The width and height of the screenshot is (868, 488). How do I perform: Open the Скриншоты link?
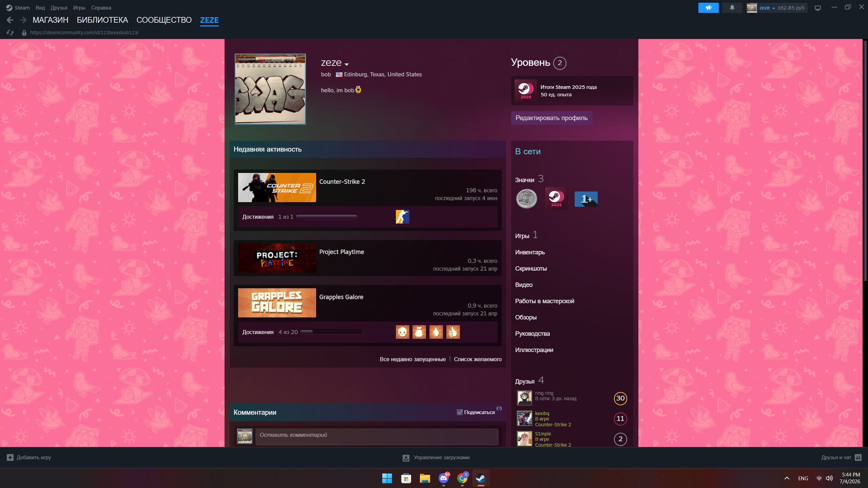(531, 269)
